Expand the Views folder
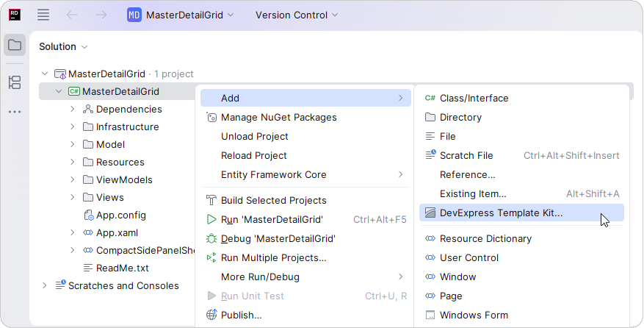644x328 pixels. [x=72, y=198]
